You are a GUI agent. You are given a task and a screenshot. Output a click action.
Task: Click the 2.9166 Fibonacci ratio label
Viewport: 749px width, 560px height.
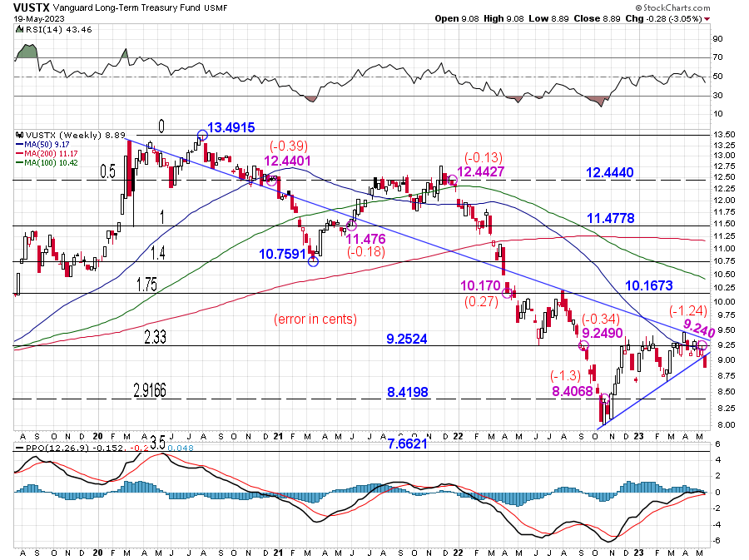pyautogui.click(x=150, y=390)
